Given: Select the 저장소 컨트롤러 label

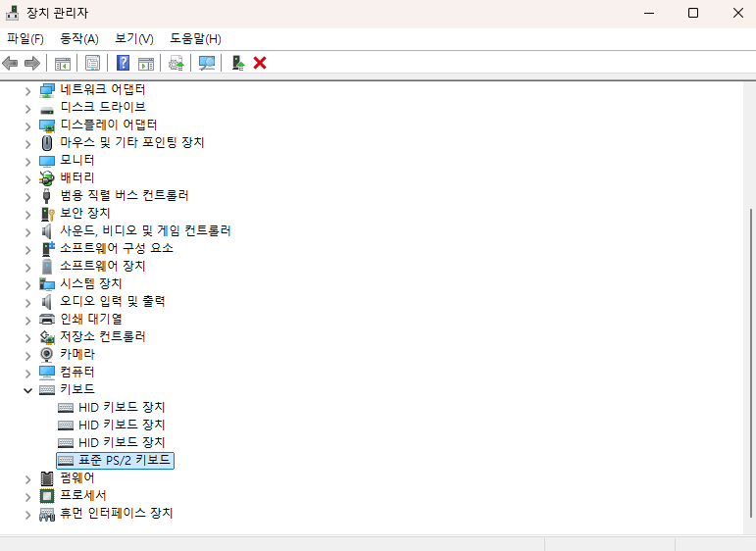Looking at the screenshot, I should (x=103, y=336).
